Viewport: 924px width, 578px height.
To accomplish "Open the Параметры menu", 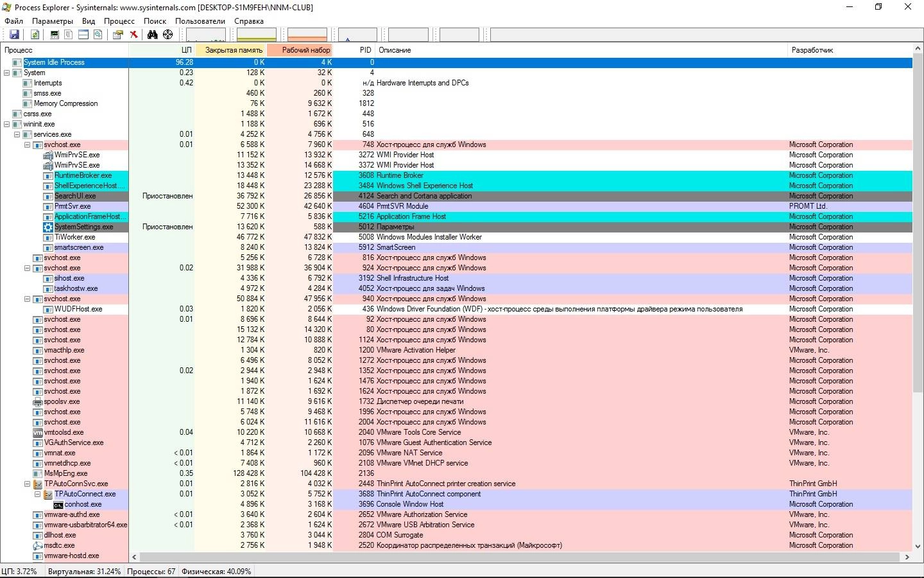I will coord(53,21).
